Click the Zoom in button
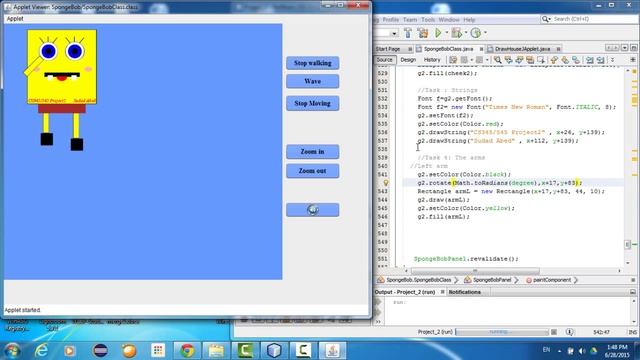640x360 pixels. pos(312,151)
